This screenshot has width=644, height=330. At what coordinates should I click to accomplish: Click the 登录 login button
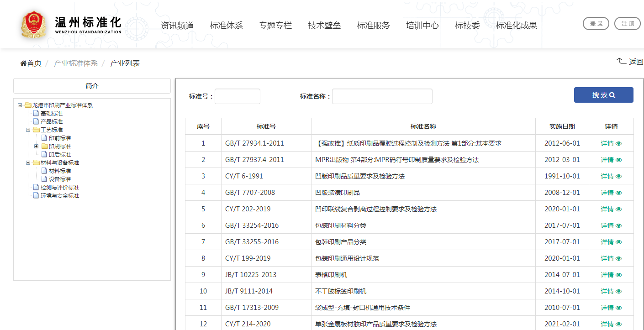click(x=596, y=24)
